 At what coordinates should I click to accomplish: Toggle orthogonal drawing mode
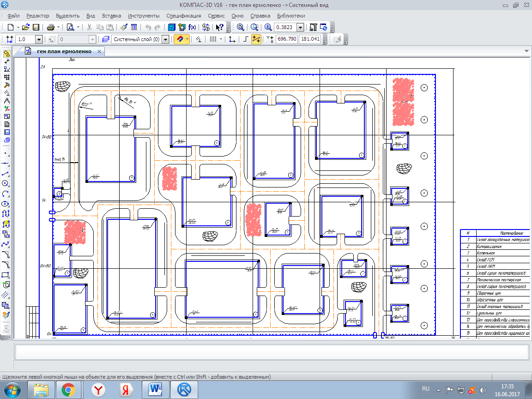tap(246, 39)
